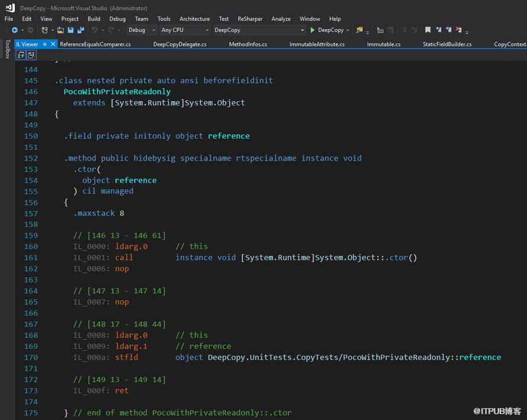
Task: Open the ReSharper menu
Action: click(250, 19)
